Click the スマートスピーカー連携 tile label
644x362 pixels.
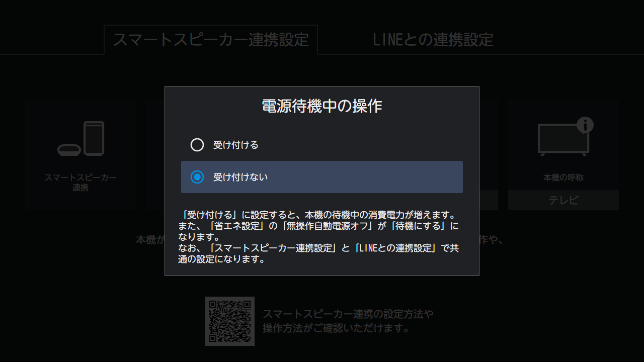coord(80,183)
